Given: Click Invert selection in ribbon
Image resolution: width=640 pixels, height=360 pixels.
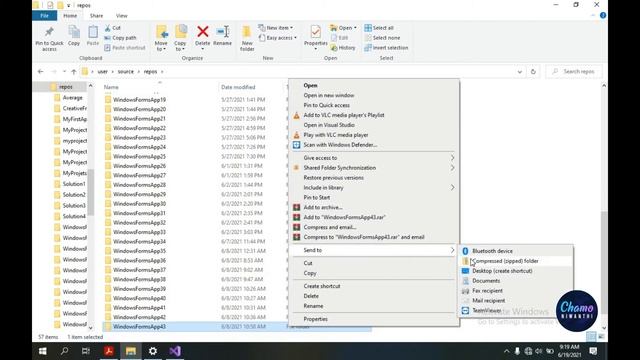Looking at the screenshot, I should point(386,48).
